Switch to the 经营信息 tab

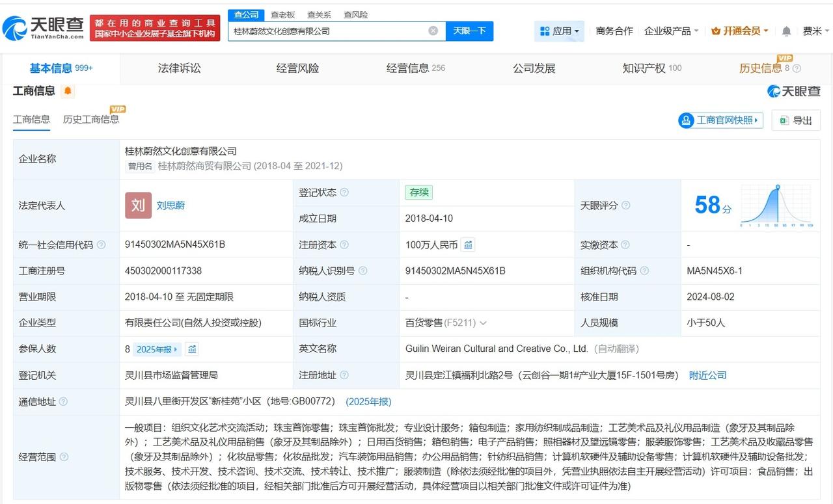(x=416, y=68)
